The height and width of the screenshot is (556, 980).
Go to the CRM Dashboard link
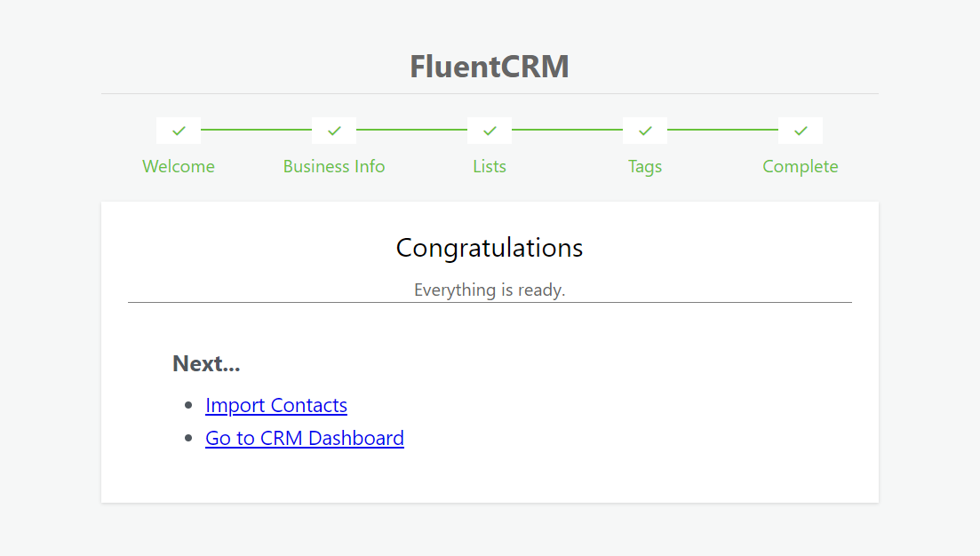[x=304, y=438]
